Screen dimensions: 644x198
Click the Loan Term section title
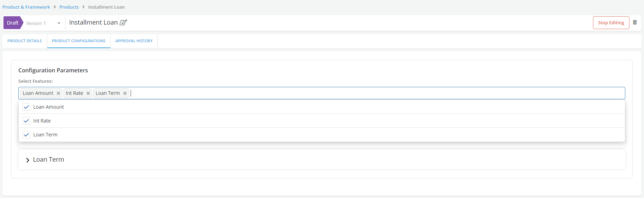click(49, 160)
